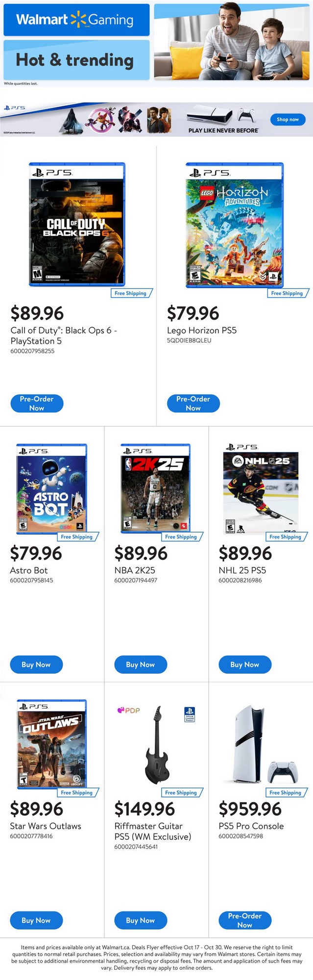Click Buy Now under NBA 2K25
The height and width of the screenshot is (980, 313).
point(141,664)
